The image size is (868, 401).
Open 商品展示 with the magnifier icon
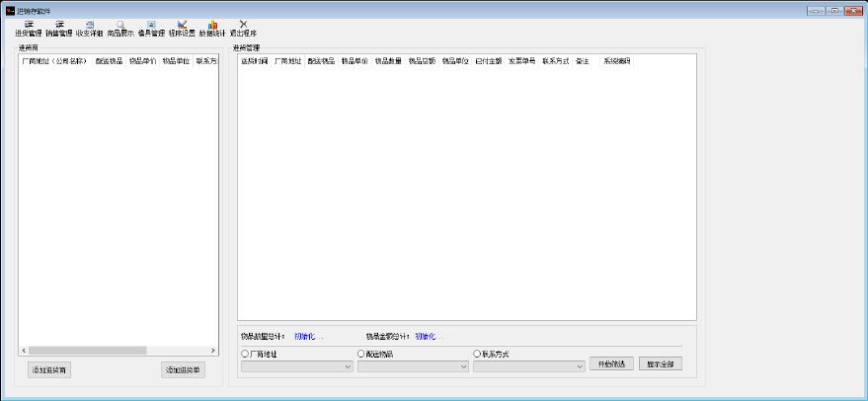tap(120, 28)
